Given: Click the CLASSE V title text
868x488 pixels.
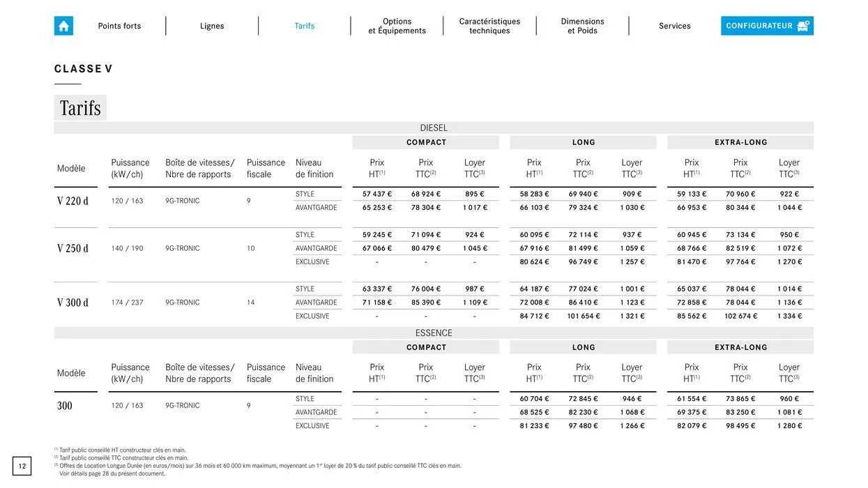Looking at the screenshot, I should (84, 69).
